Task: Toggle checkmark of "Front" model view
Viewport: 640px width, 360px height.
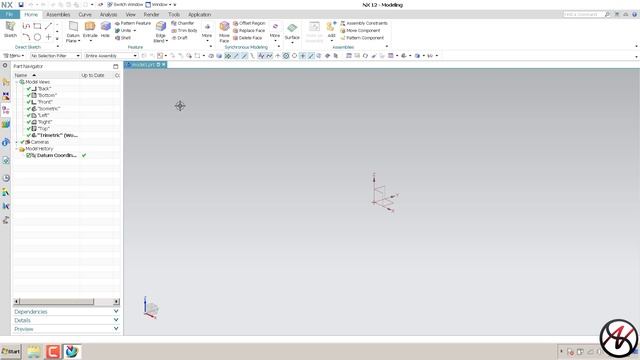Action: pyautogui.click(x=29, y=102)
